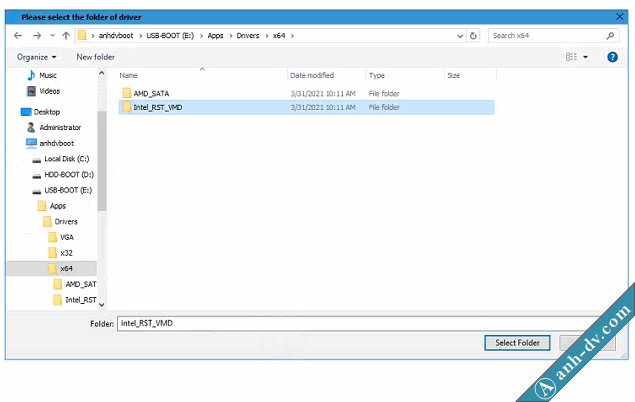Click the Videos film icon

(31, 91)
